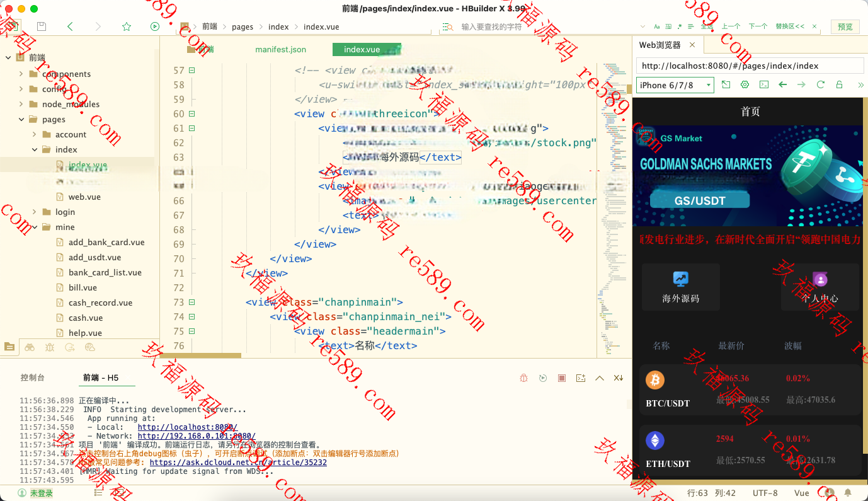Enable debug via console red bug icon
This screenshot has width=868, height=501.
[x=523, y=377]
